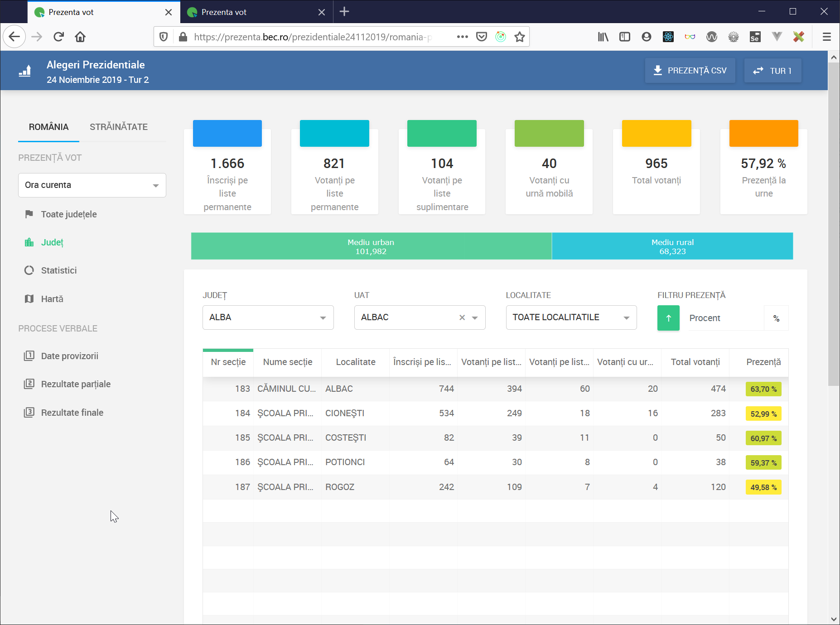This screenshot has width=840, height=625.
Task: Switch to TUR 1 round
Action: (772, 71)
